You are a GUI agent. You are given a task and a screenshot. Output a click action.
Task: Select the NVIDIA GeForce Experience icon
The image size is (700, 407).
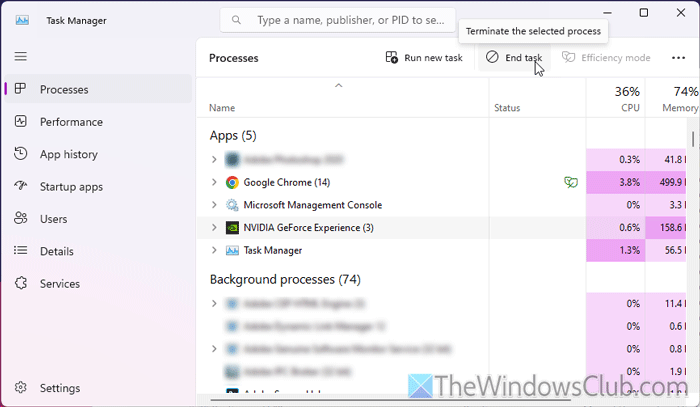tap(232, 228)
